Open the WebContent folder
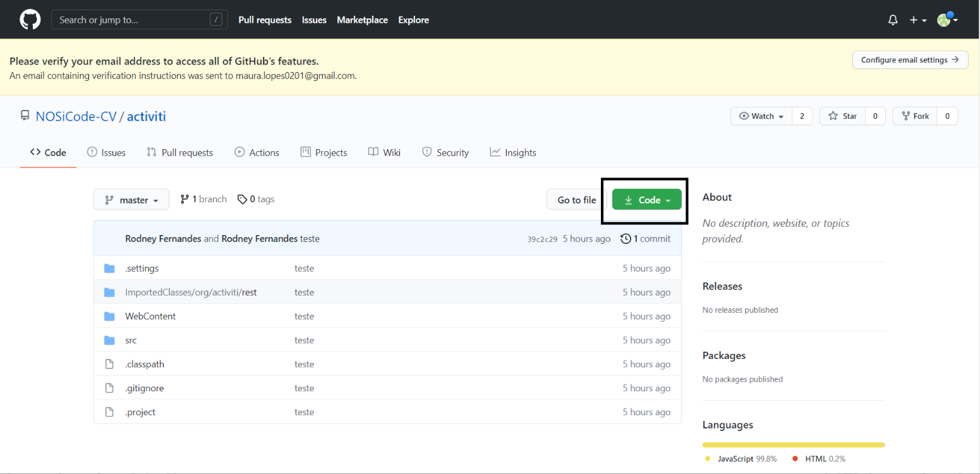 click(150, 317)
